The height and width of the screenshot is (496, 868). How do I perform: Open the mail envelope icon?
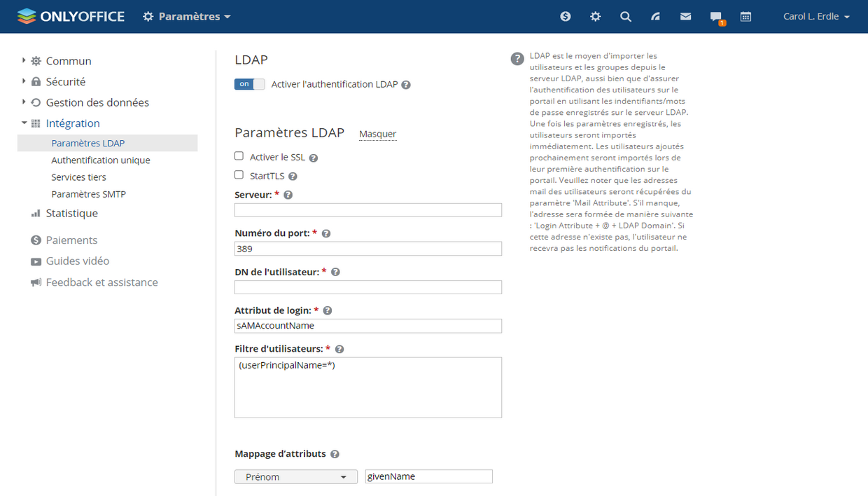[686, 16]
